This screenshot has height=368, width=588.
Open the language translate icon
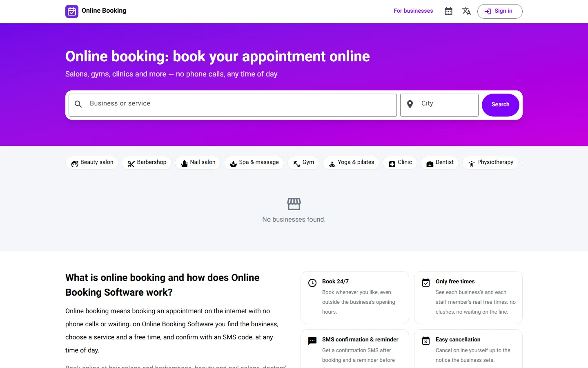pyautogui.click(x=466, y=11)
